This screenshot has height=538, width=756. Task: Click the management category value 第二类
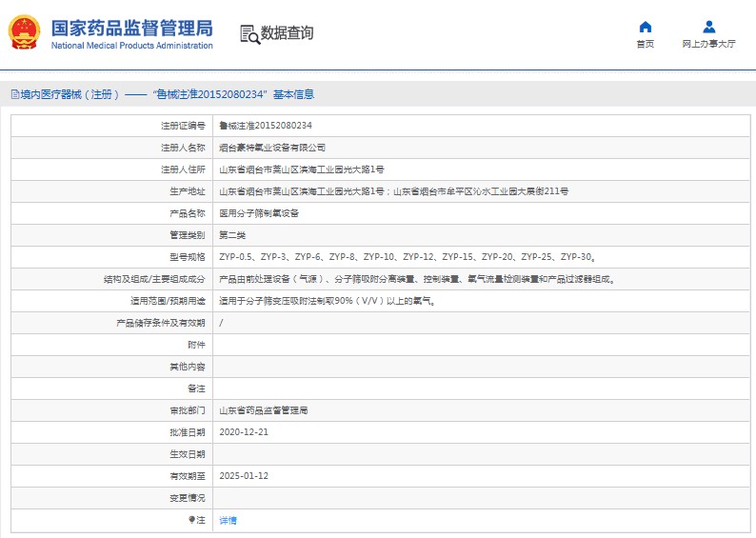232,235
